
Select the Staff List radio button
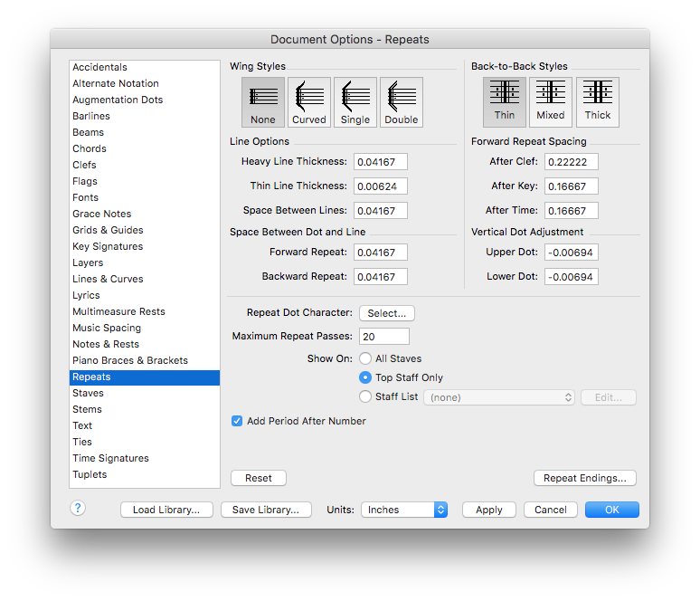click(365, 396)
